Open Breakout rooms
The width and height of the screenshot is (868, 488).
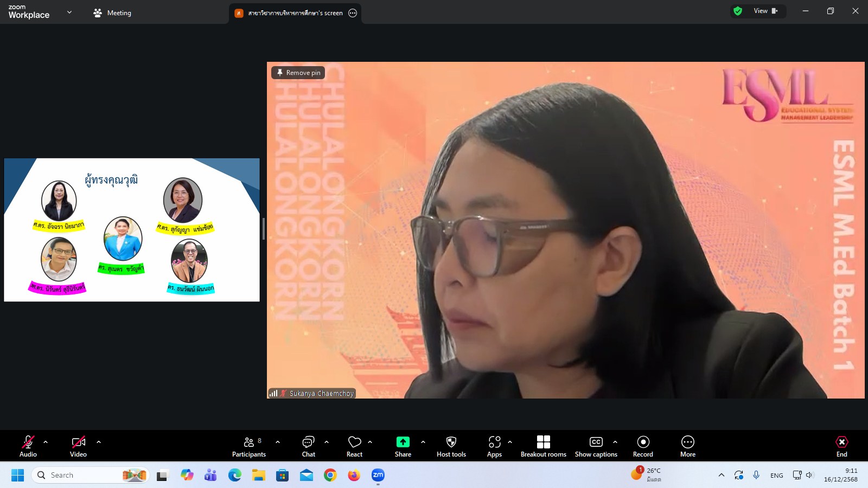pos(543,447)
